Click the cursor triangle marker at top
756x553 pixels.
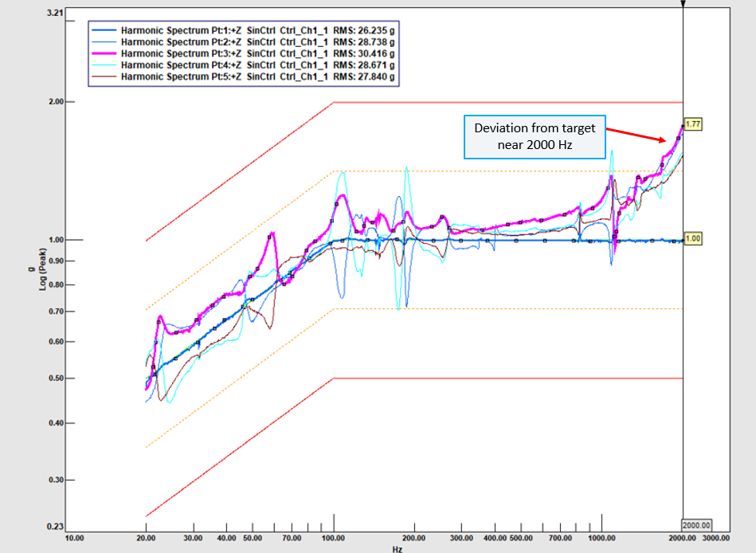click(x=683, y=4)
